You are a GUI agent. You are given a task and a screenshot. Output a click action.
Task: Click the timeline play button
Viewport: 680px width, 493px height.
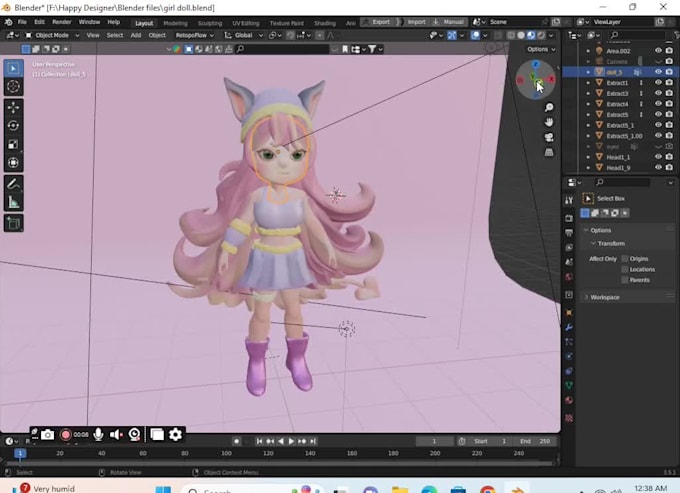pyautogui.click(x=291, y=441)
